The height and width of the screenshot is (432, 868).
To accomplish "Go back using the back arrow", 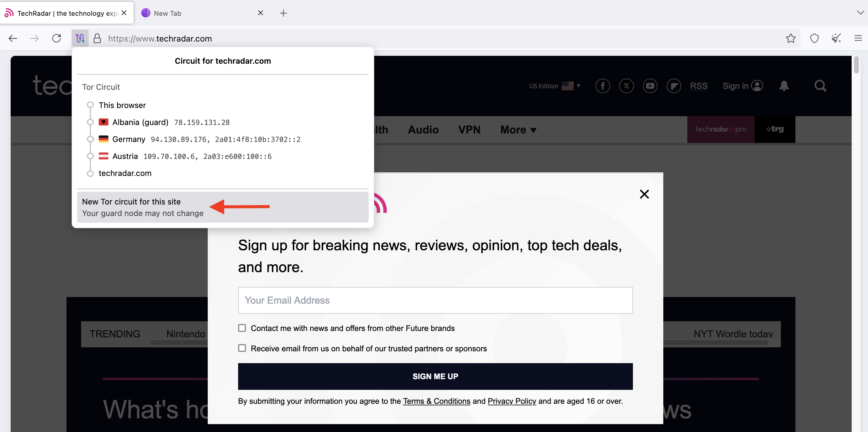I will click(13, 39).
